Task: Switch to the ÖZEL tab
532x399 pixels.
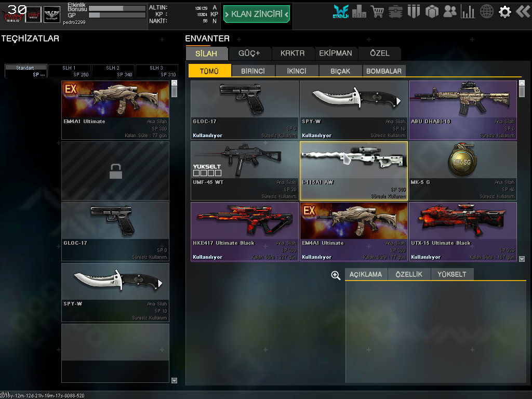Action: coord(380,54)
